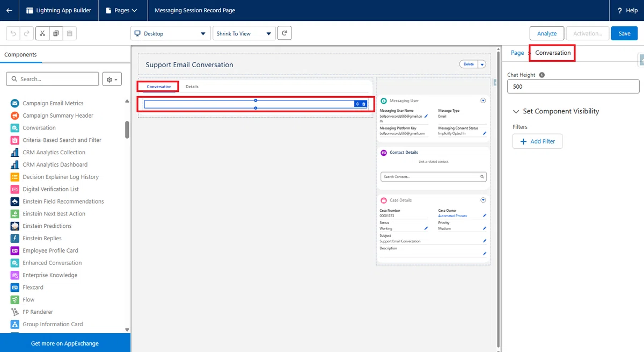This screenshot has width=644, height=352.
Task: Click the Campaign Email Metrics component icon
Action: coord(14,103)
